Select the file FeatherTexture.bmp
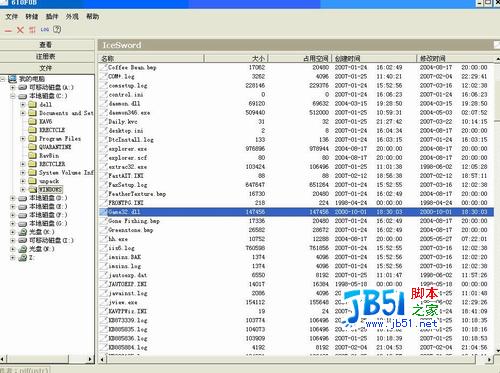This screenshot has height=373, width=500. pos(137,193)
